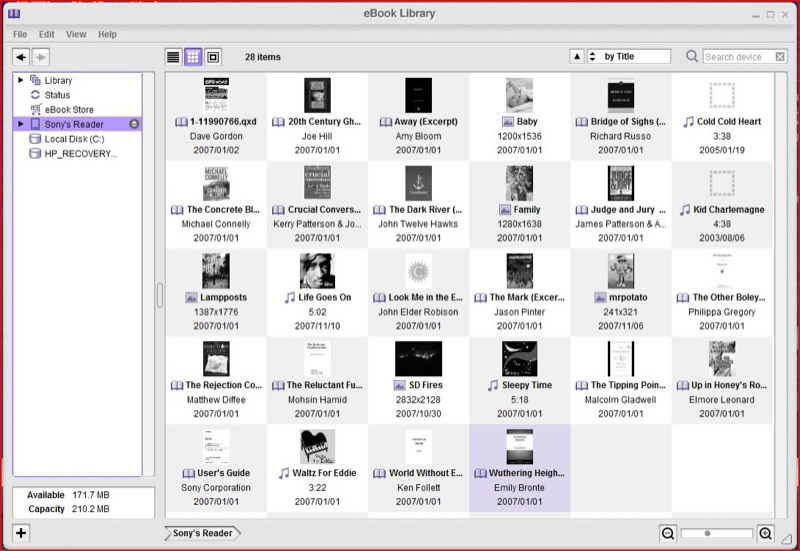The image size is (800, 551).
Task: Eject Sony's Reader device
Action: 134,124
